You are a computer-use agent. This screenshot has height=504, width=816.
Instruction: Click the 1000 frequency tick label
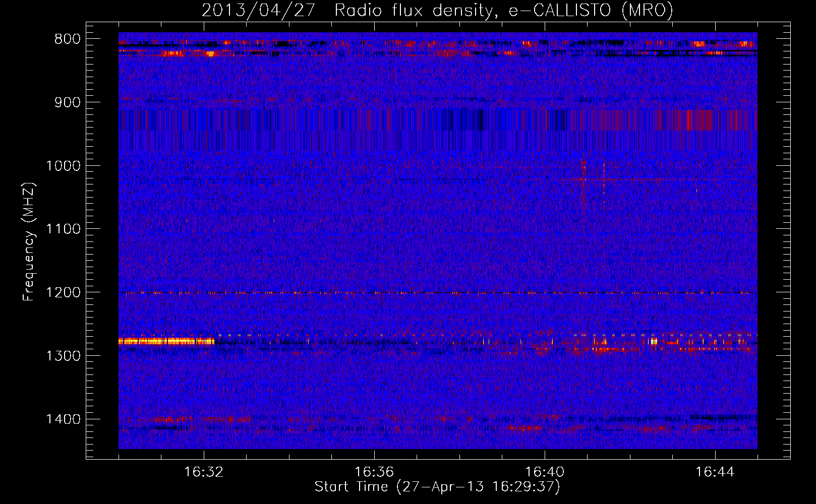coord(63,166)
